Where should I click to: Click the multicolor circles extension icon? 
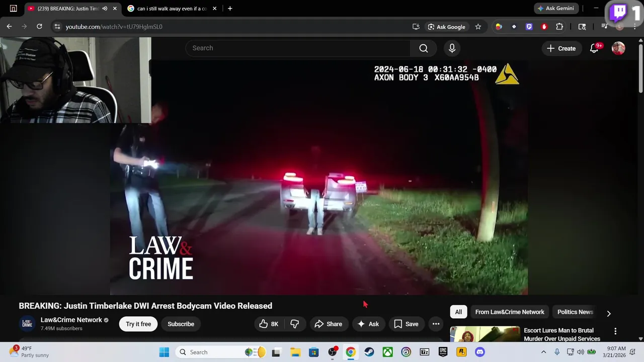pyautogui.click(x=499, y=27)
